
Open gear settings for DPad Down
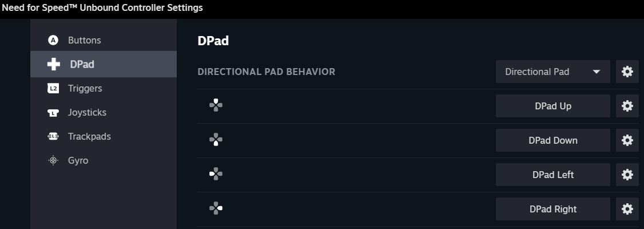pos(627,140)
